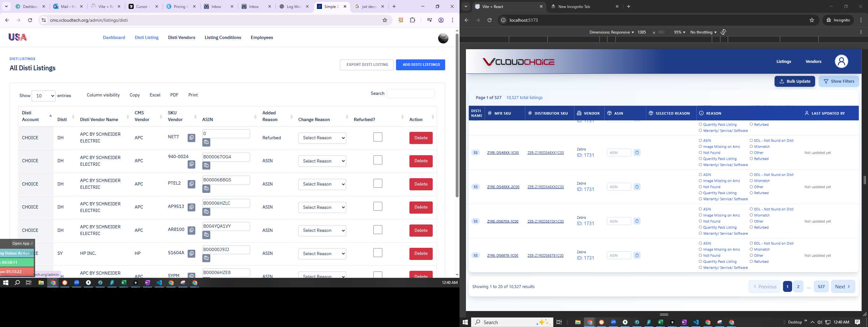868x327 pixels.
Task: Click copy icon beside SKU AR8100
Action: point(191,230)
